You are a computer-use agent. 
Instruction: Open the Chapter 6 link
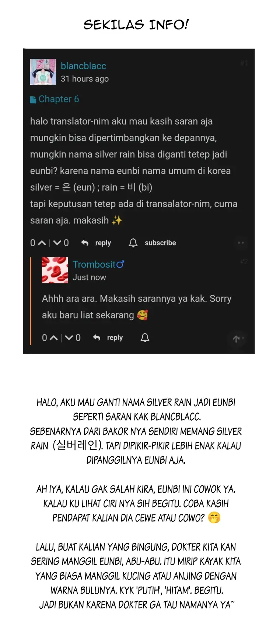[x=59, y=99]
